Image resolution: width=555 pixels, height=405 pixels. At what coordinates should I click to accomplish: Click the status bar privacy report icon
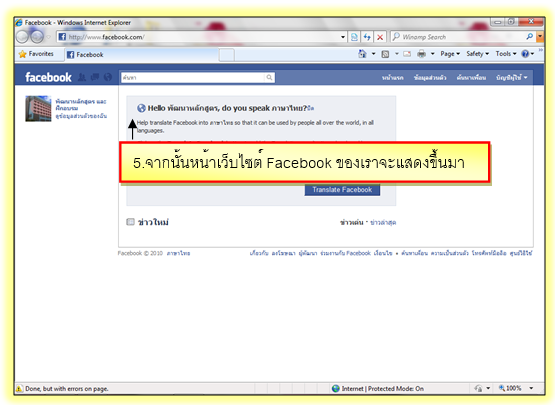(x=478, y=388)
